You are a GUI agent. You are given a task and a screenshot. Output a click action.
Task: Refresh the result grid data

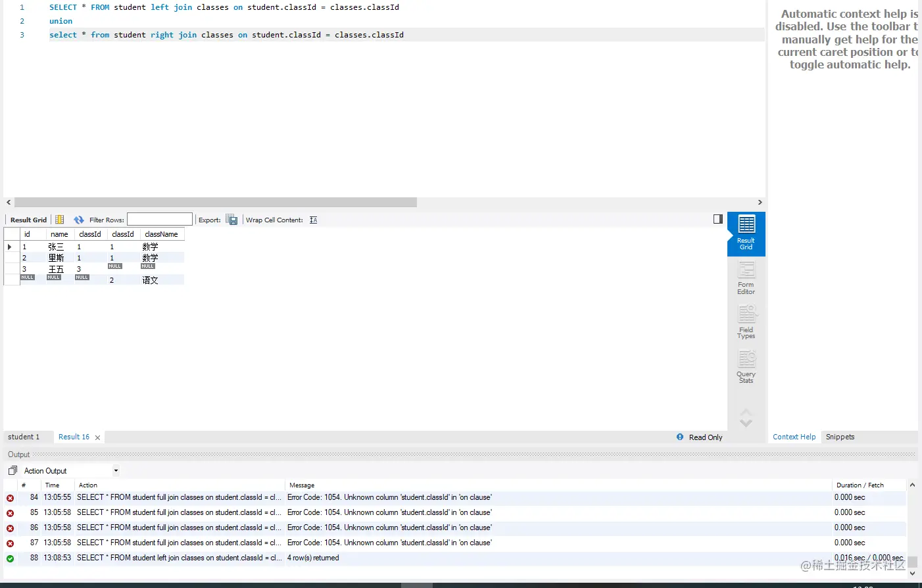(x=79, y=220)
